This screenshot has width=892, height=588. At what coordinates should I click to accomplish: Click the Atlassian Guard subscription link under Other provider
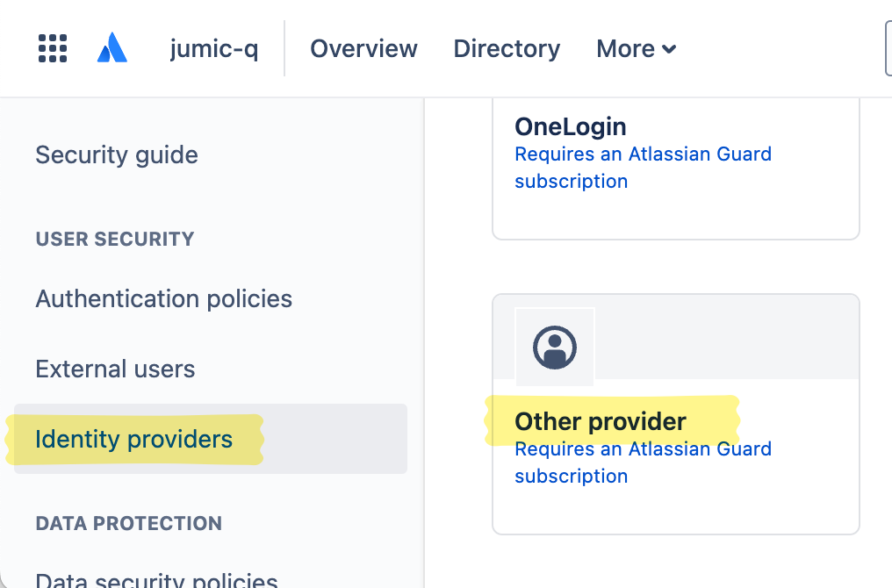click(642, 462)
